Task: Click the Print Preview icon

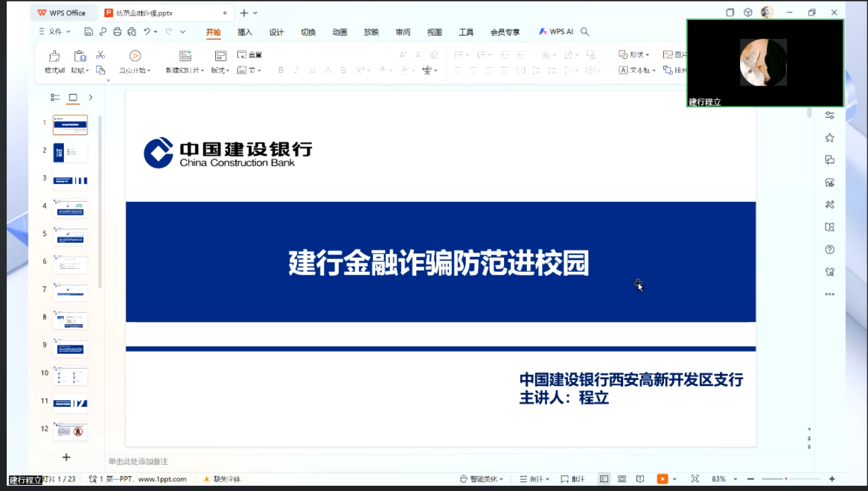Action: (132, 31)
